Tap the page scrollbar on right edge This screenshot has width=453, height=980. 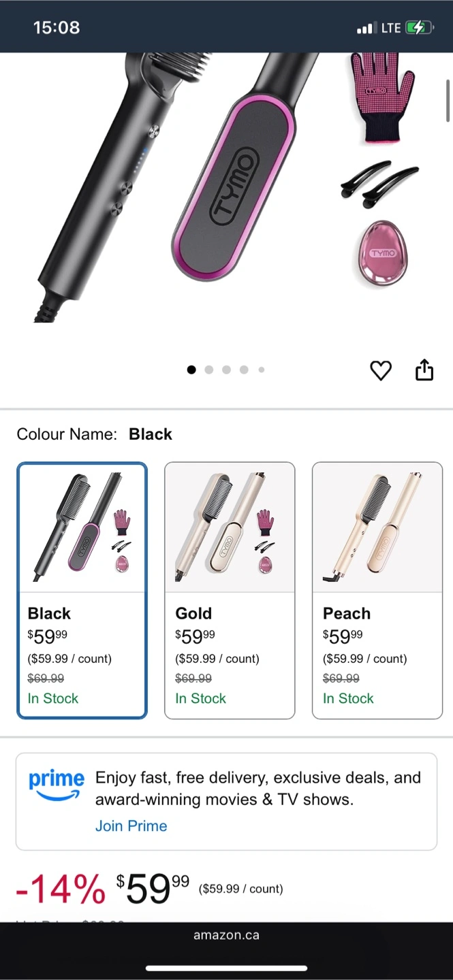448,101
